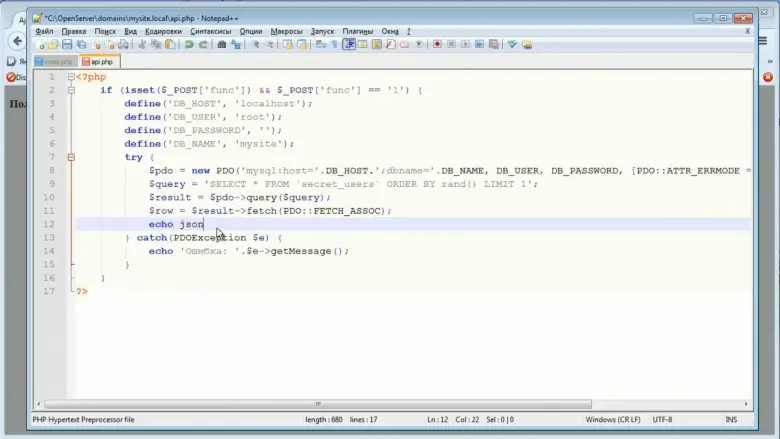Collapse the try block at line 7
The image size is (780, 439).
pyautogui.click(x=71, y=157)
